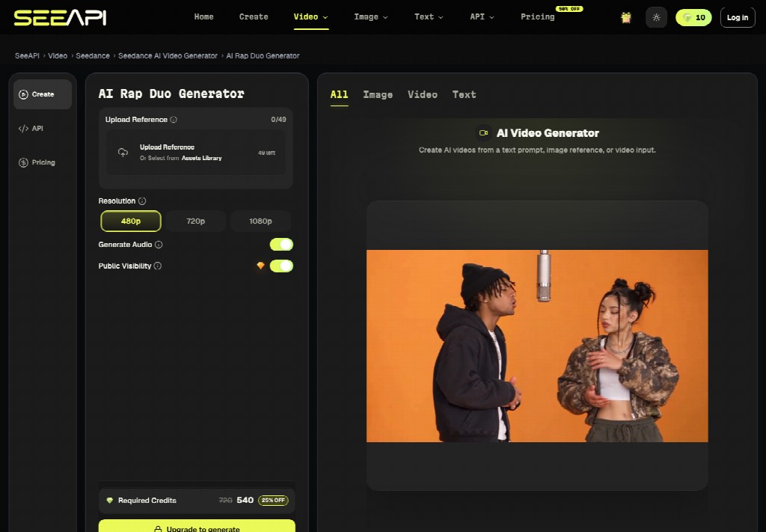Click the strikethrough 720 credits price
This screenshot has height=532, width=766.
[x=225, y=501]
